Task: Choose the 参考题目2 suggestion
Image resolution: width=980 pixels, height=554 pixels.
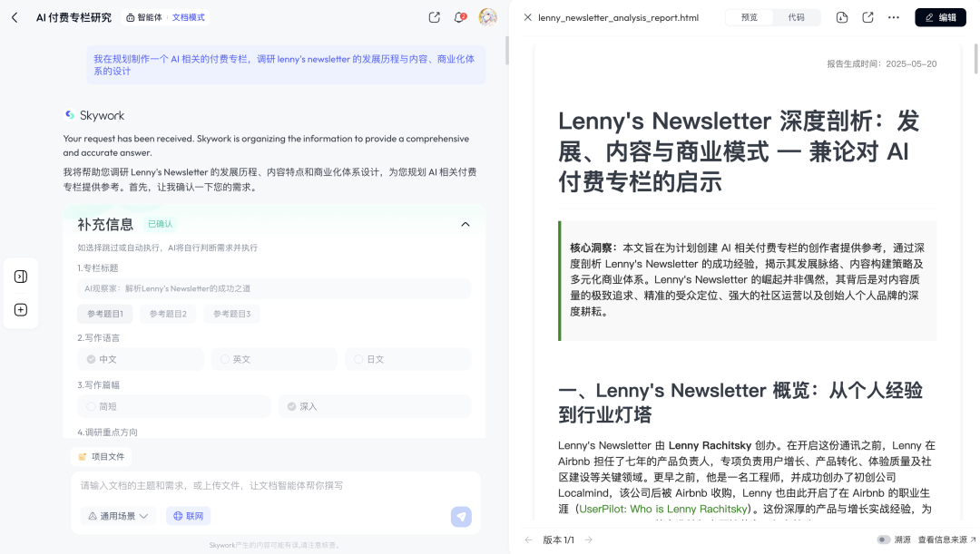Action: pyautogui.click(x=168, y=314)
